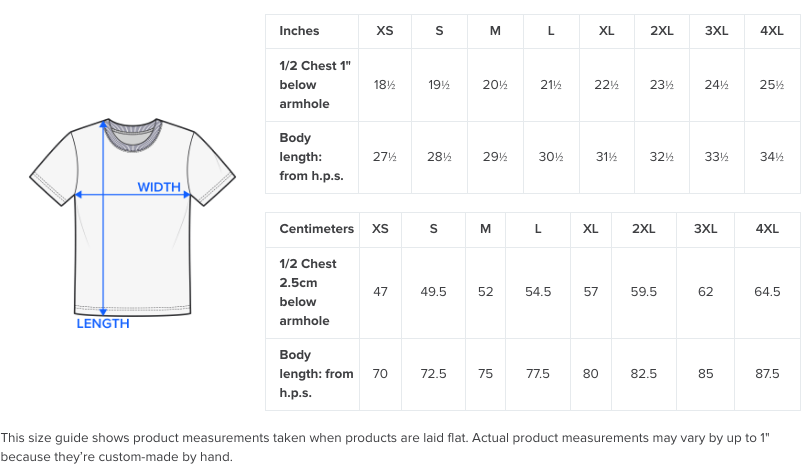Select the Inches table header cell

pos(312,31)
